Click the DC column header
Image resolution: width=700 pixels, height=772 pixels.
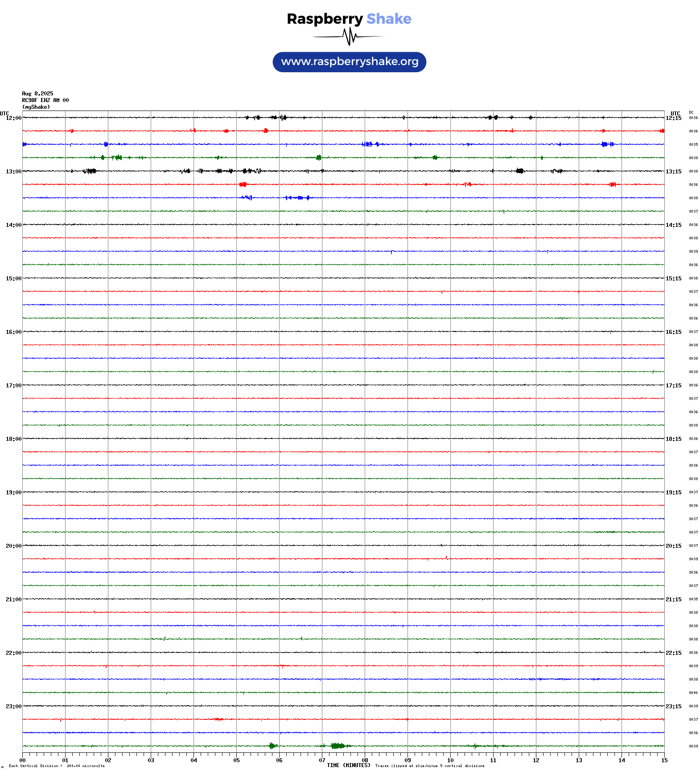pyautogui.click(x=691, y=112)
